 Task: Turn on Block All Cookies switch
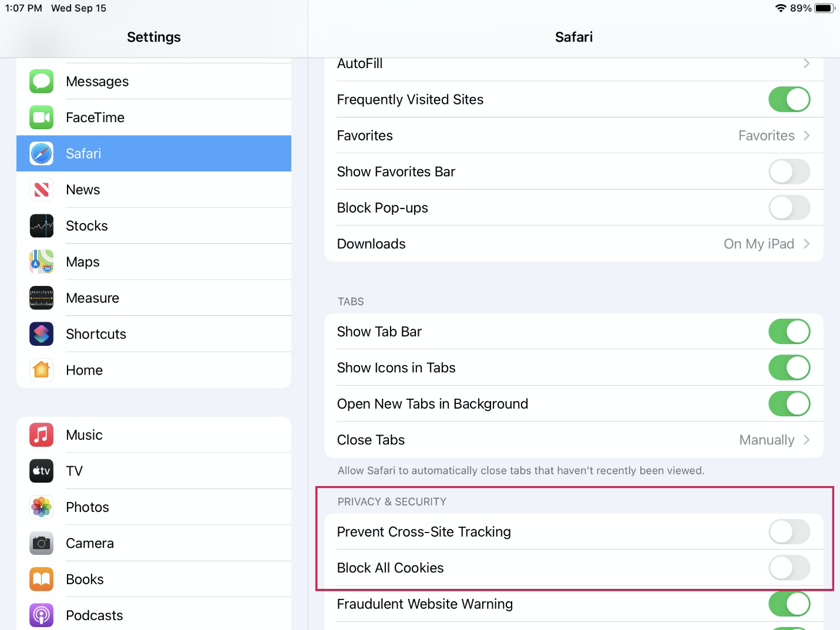pos(789,568)
